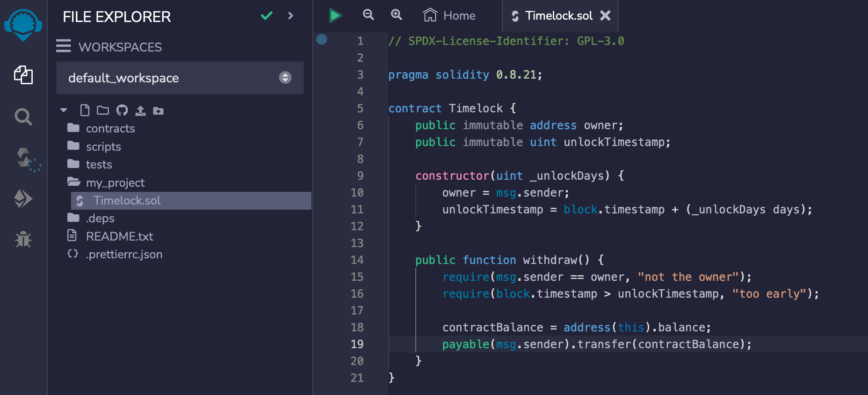This screenshot has width=868, height=395.
Task: Open the Debugger bug icon
Action: [x=23, y=239]
